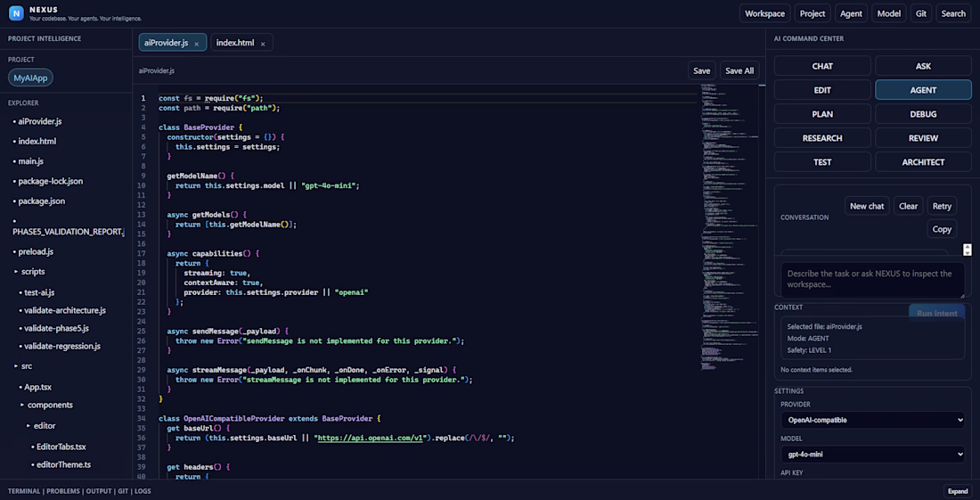This screenshot has height=500, width=980.
Task: Select ARCHITECT mode
Action: [x=923, y=161]
